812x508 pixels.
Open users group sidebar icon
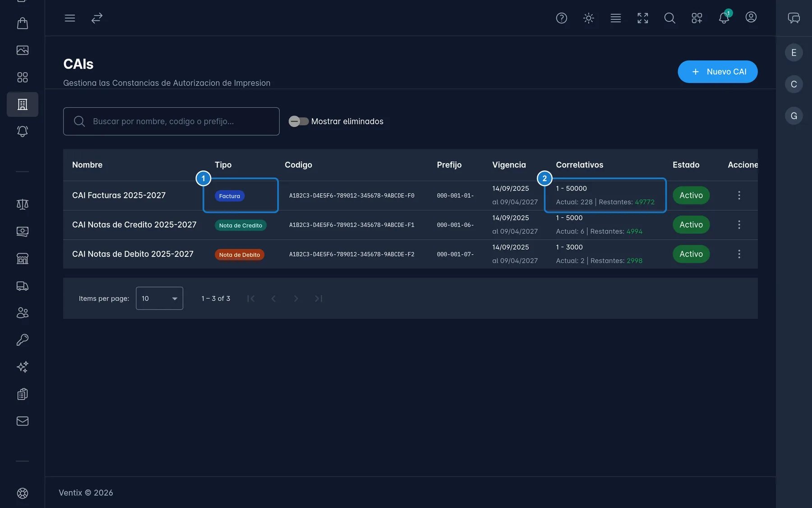pos(23,312)
